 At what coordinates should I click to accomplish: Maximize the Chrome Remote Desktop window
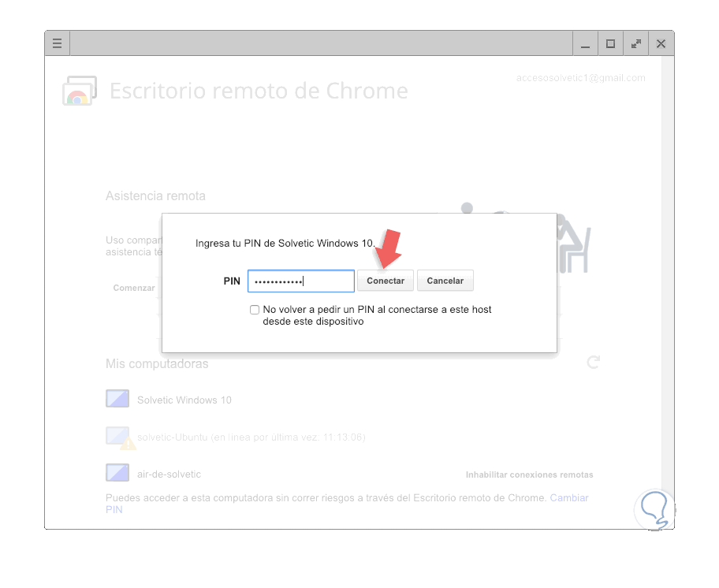(x=610, y=43)
